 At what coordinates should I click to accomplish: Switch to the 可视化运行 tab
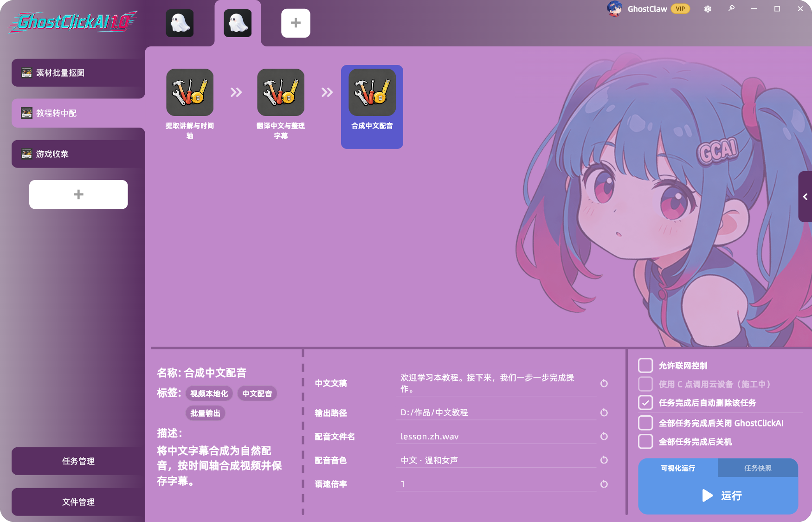click(678, 468)
